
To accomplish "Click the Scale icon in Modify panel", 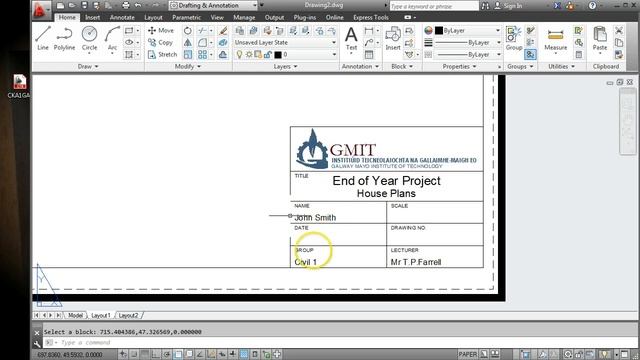I will pos(187,54).
